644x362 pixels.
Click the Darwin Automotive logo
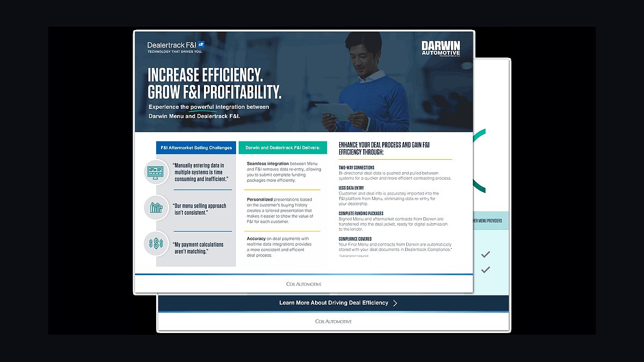pyautogui.click(x=441, y=48)
